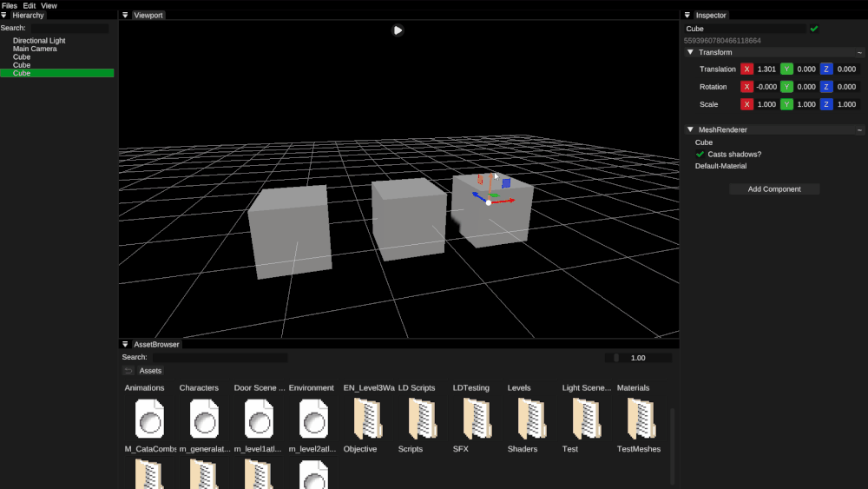The width and height of the screenshot is (868, 489).
Task: Open the Materials folder icon
Action: pos(641,418)
